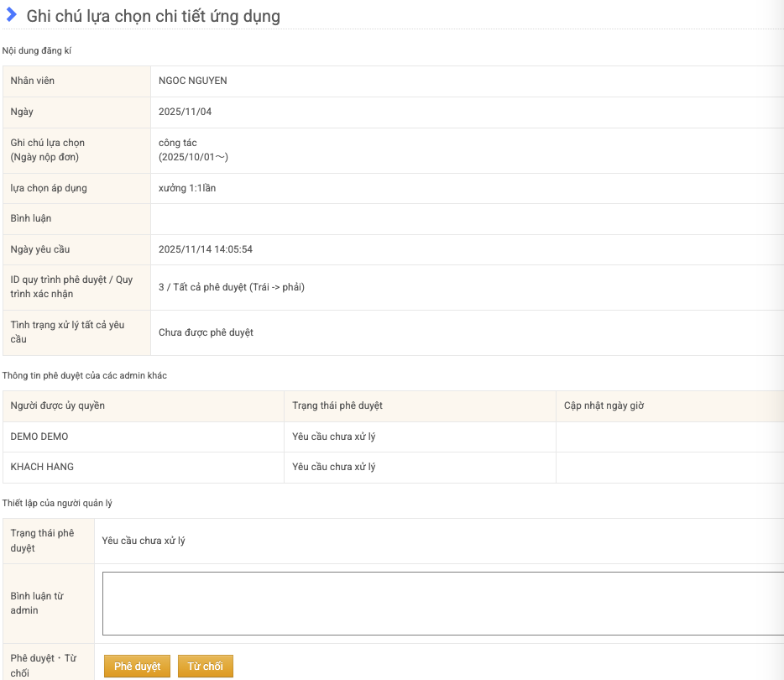The image size is (784, 680).
Task: Click the Nhân viên row label
Action: [33, 81]
